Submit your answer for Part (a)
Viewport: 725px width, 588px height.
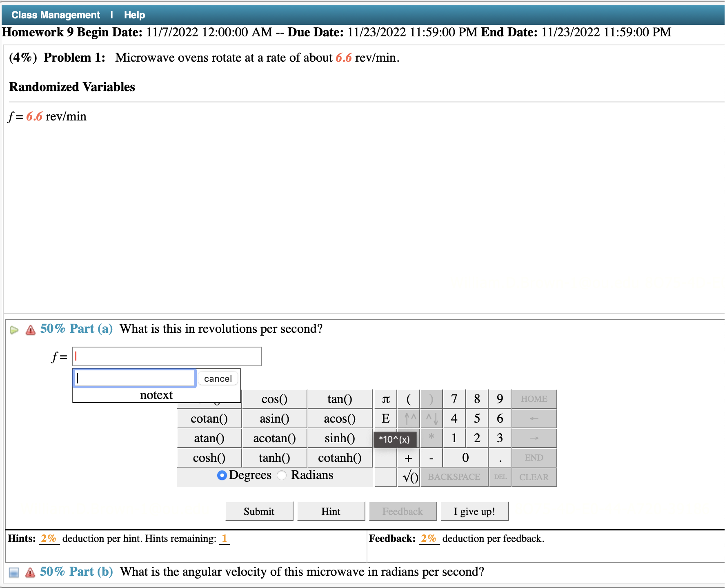pos(259,511)
